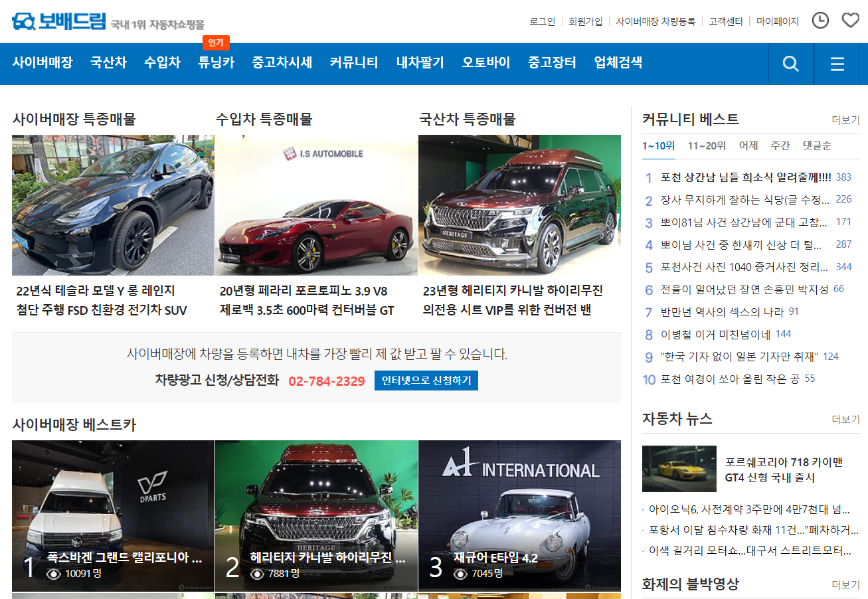Open the Tesla Model Y listing thumbnail
868x599 pixels.
(x=113, y=205)
